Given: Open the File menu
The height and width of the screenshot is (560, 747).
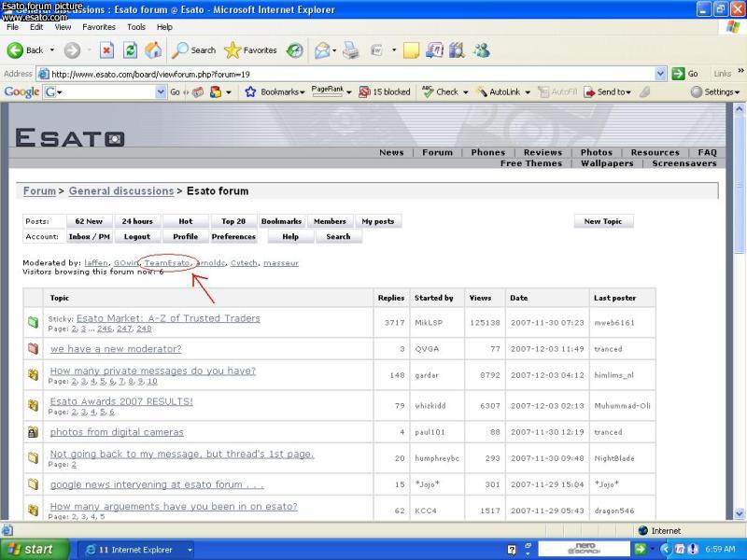Looking at the screenshot, I should point(12,27).
